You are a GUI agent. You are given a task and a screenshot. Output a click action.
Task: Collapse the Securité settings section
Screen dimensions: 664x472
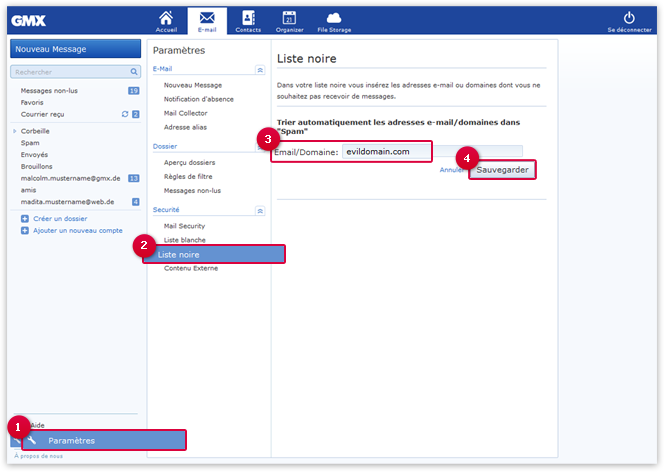[x=260, y=210]
